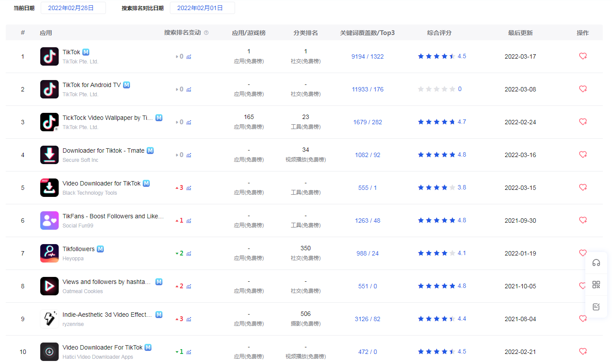This screenshot has width=612, height=364.
Task: Open the feedback note floating icon
Action: (596, 307)
